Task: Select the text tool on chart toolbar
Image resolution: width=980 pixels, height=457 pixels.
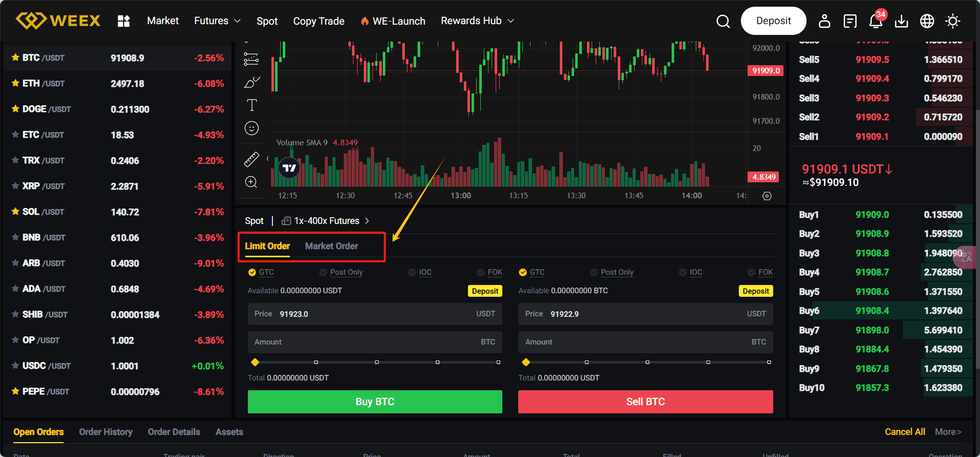Action: pyautogui.click(x=251, y=105)
